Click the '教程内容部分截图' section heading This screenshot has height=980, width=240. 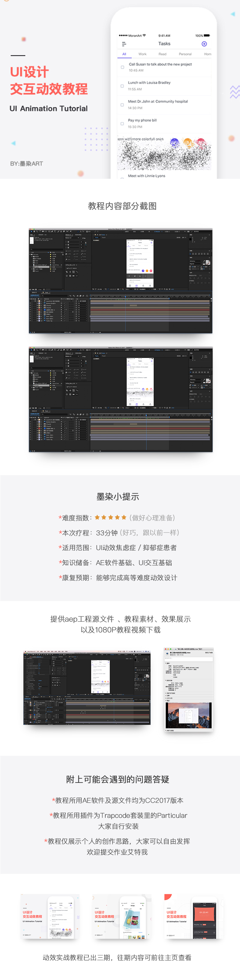(x=122, y=206)
